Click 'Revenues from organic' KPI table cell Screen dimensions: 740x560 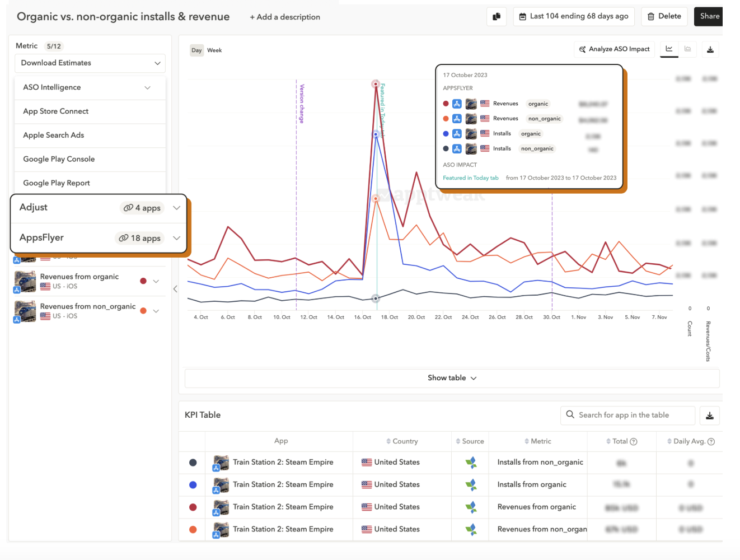(x=537, y=507)
